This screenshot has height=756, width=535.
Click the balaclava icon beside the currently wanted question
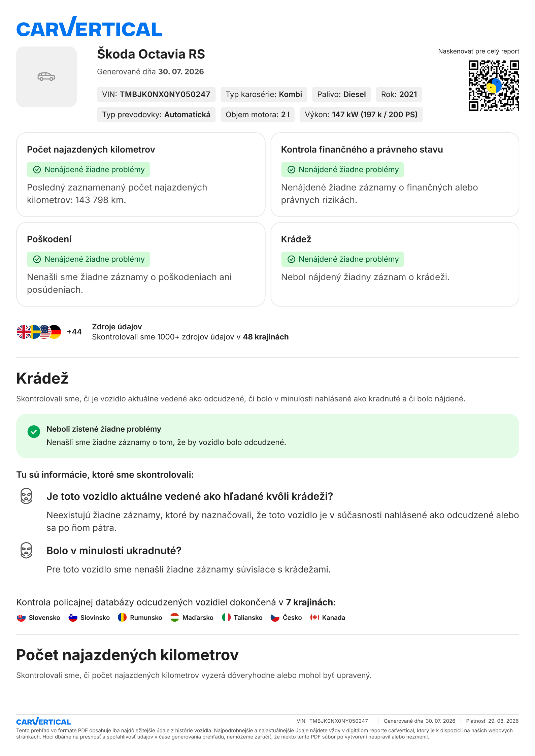point(26,496)
